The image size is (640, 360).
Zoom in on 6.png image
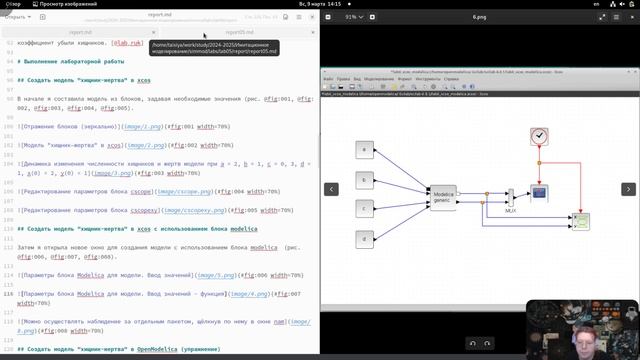(372, 17)
